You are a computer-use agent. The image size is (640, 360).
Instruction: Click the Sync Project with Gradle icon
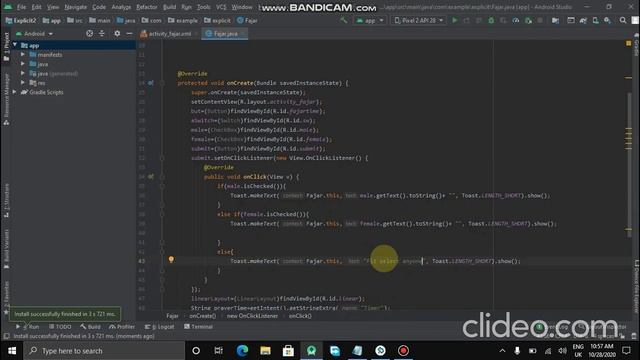(583, 20)
